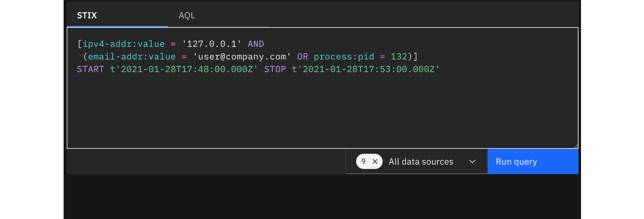
Task: Click the '127.0.0.1' value in the query
Action: click(212, 44)
